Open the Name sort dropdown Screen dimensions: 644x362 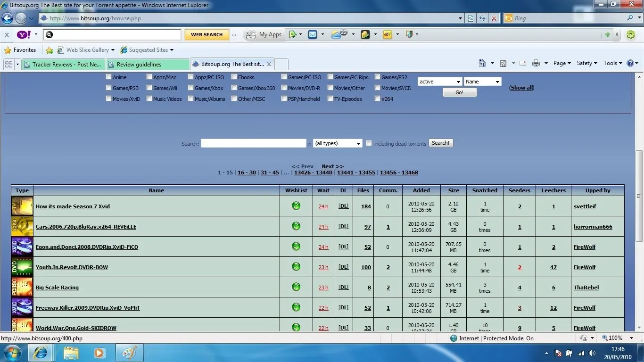point(482,82)
